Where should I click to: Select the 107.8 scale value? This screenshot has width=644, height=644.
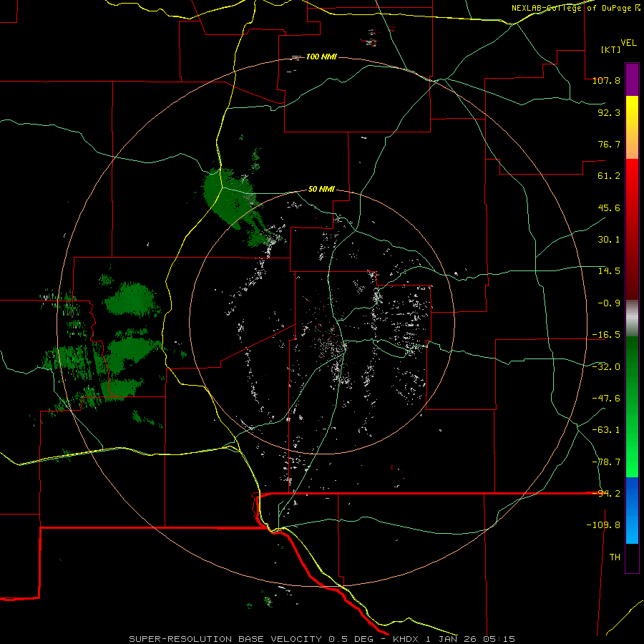[606, 80]
